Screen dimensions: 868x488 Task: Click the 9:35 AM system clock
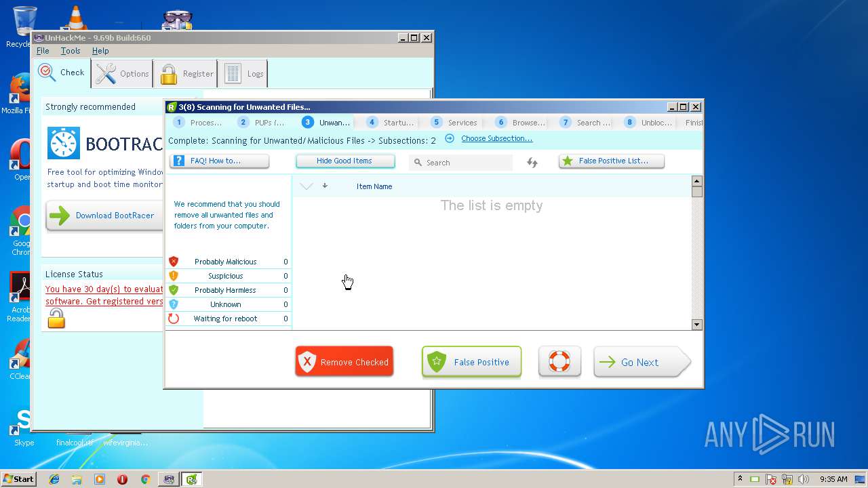click(x=833, y=479)
